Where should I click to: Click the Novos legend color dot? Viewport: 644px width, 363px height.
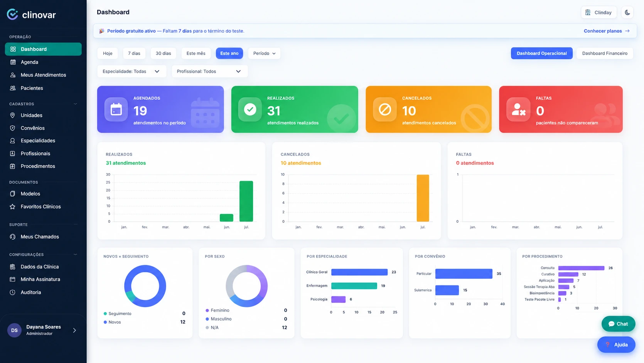pyautogui.click(x=105, y=322)
